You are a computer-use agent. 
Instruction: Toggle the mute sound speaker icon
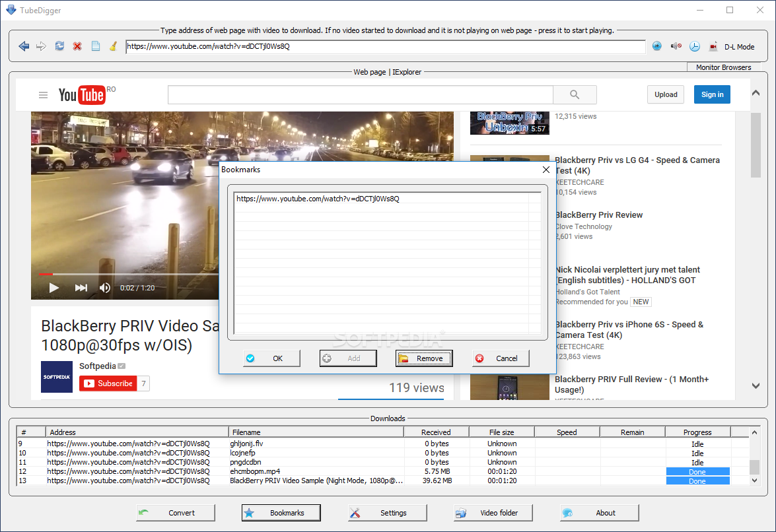(676, 46)
